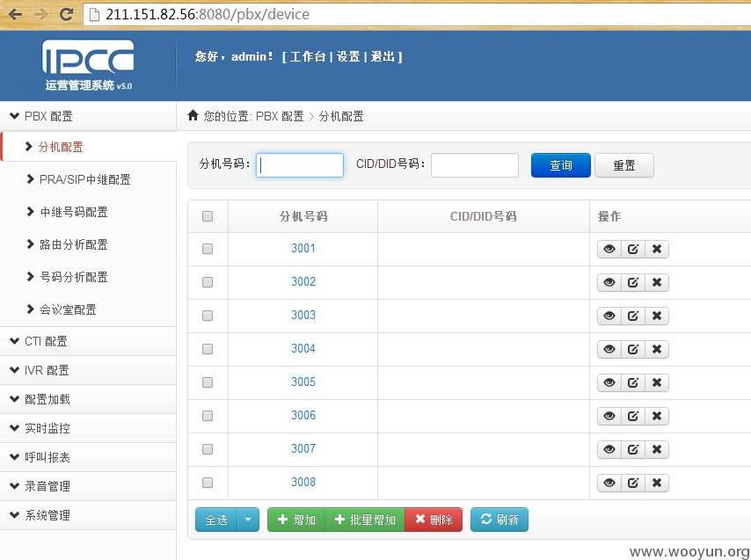Edit extension 3001 via pencil icon
This screenshot has width=751, height=560.
(x=633, y=249)
